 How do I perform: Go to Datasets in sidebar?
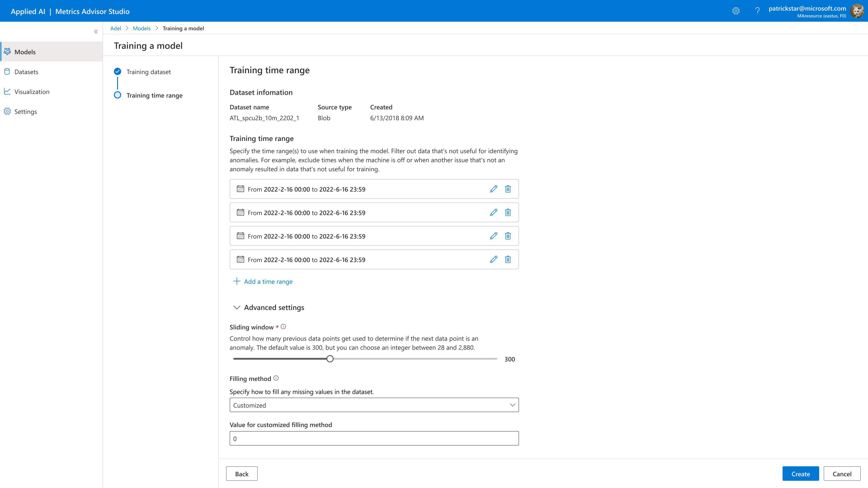(x=26, y=72)
